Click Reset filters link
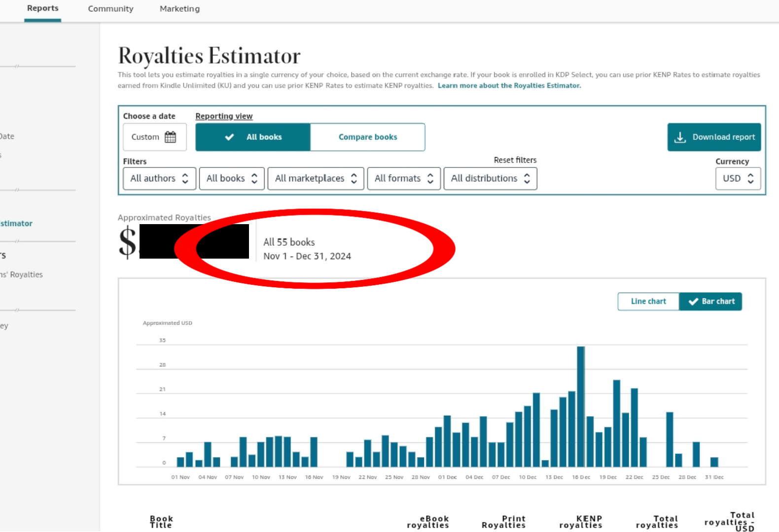The image size is (779, 532). click(x=515, y=160)
